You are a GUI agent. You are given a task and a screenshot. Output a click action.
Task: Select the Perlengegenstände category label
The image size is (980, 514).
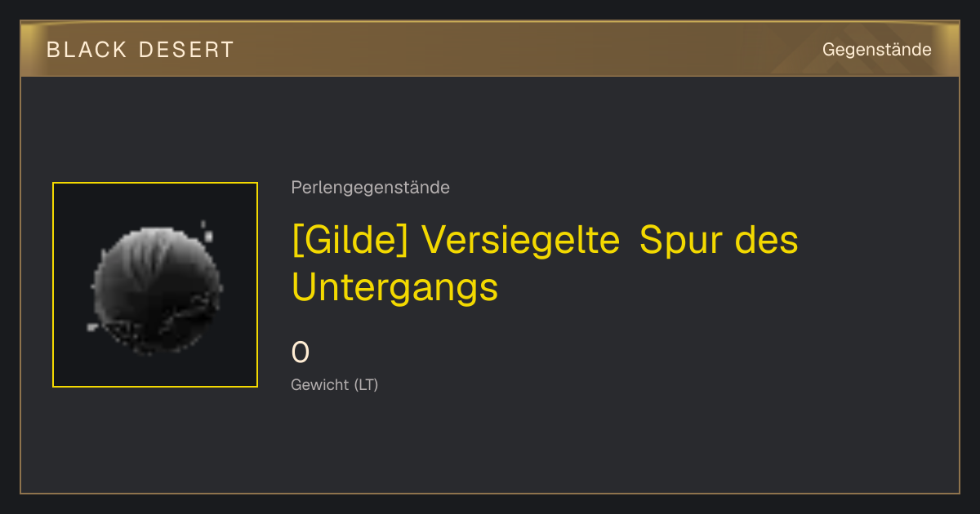coord(370,188)
